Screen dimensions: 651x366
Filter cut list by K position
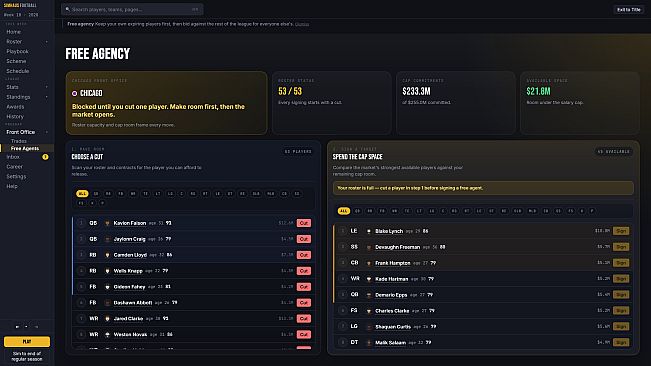click(92, 203)
